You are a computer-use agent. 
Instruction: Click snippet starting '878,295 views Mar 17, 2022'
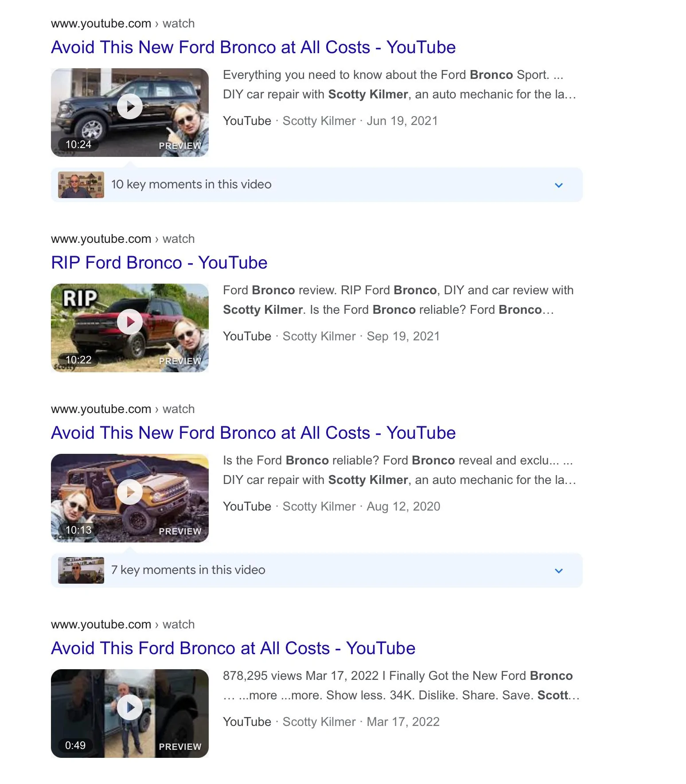click(401, 686)
